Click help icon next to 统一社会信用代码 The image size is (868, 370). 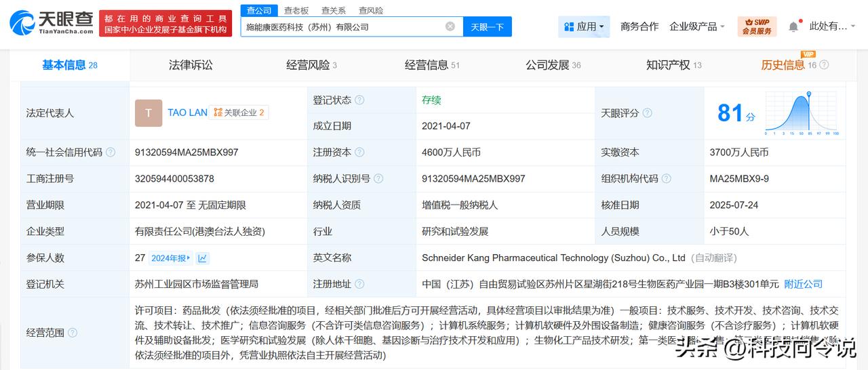click(111, 152)
